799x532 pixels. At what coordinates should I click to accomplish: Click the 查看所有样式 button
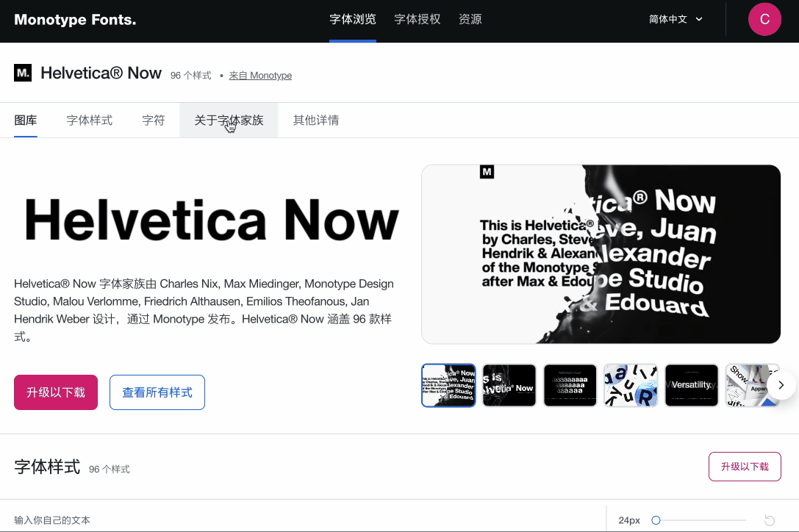pyautogui.click(x=157, y=392)
